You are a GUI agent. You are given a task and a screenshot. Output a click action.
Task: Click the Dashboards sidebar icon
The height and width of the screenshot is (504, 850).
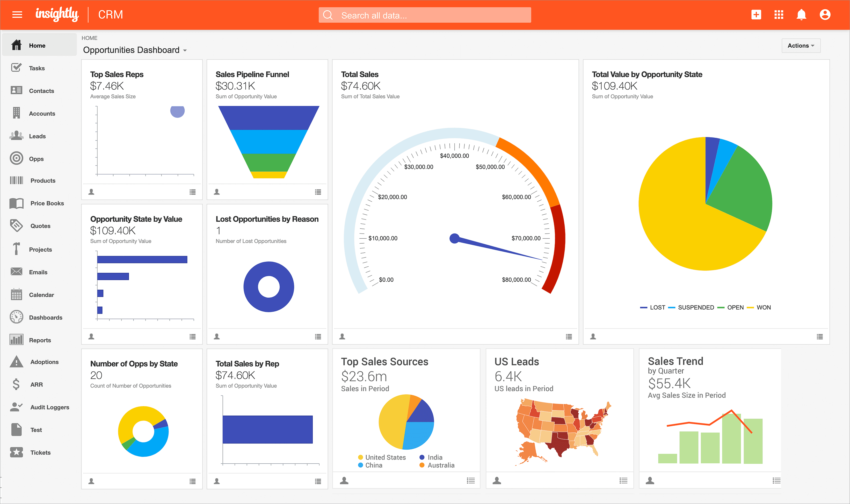click(16, 317)
